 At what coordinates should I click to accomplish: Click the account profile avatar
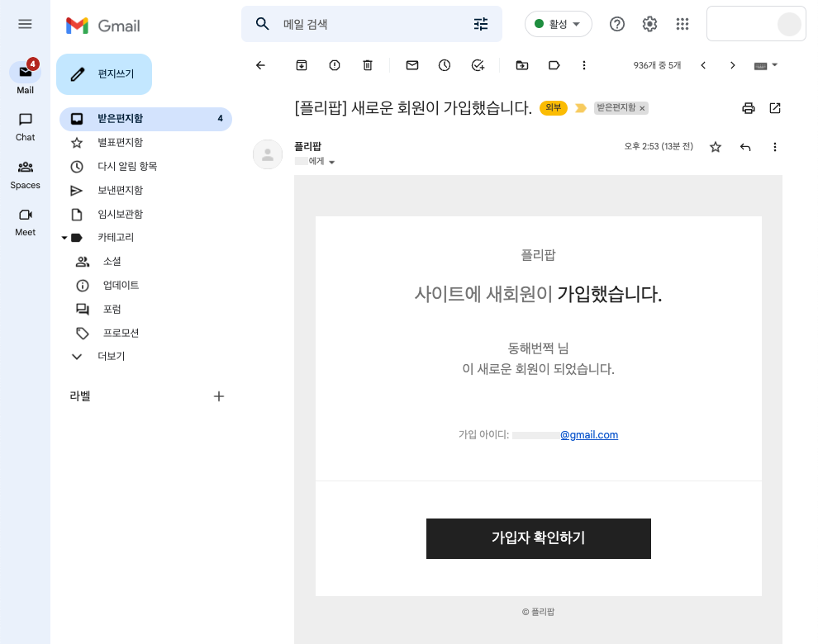pyautogui.click(x=789, y=24)
